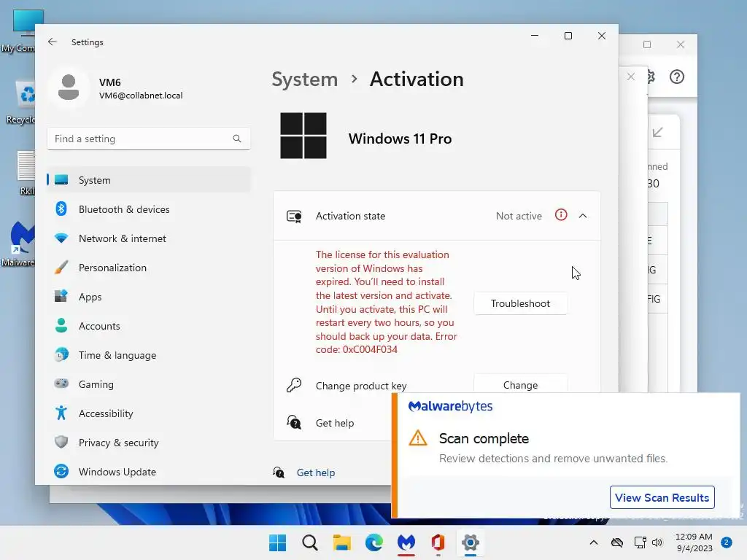747x560 pixels.
Task: Click System in the breadcrumb
Action: point(304,79)
